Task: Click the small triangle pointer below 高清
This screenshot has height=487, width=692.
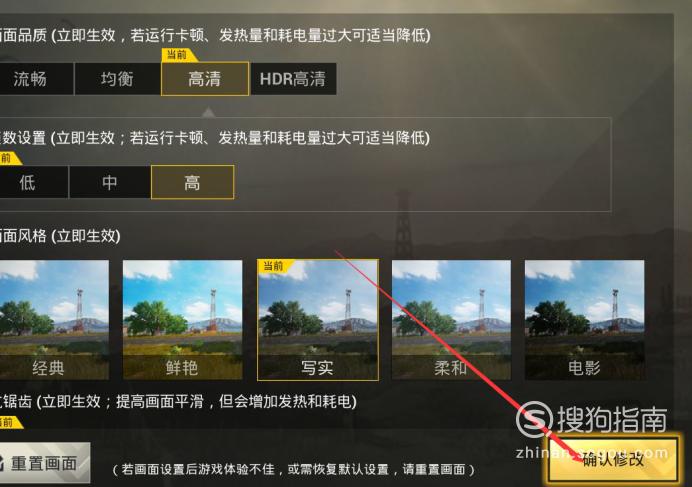Action: click(208, 112)
